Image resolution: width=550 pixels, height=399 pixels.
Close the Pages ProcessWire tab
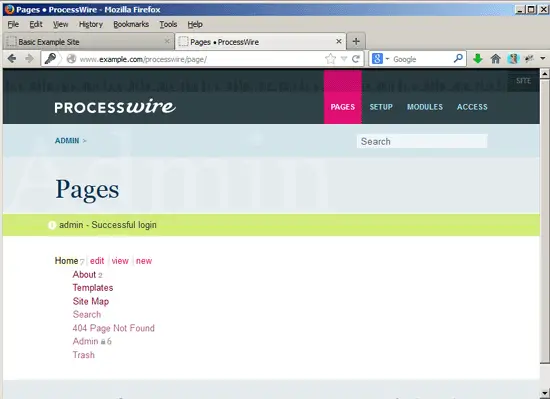338,41
